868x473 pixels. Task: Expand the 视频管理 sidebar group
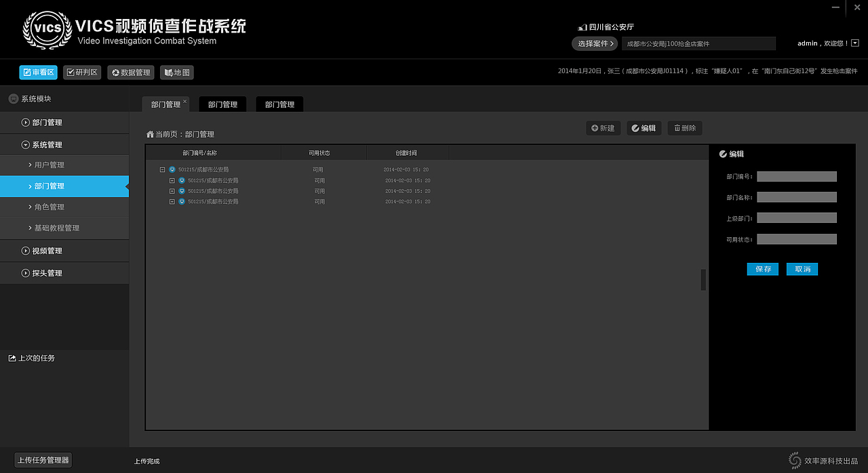[x=64, y=251]
